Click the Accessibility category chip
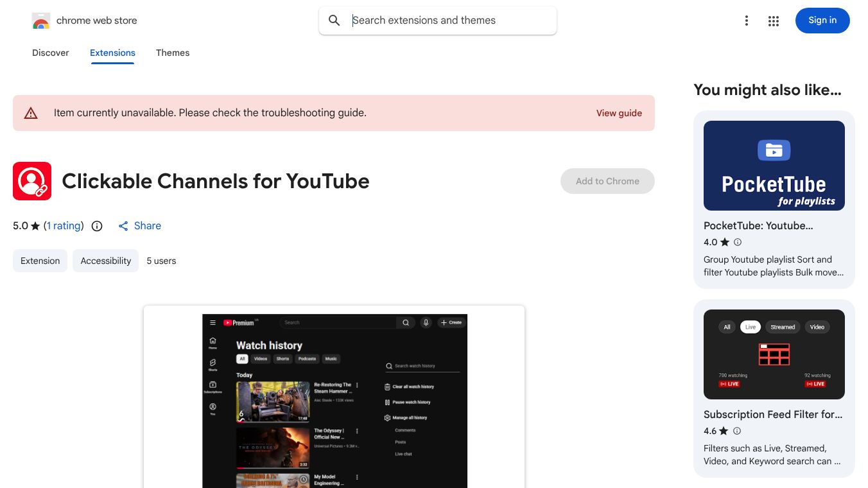The height and width of the screenshot is (488, 868). click(x=106, y=261)
